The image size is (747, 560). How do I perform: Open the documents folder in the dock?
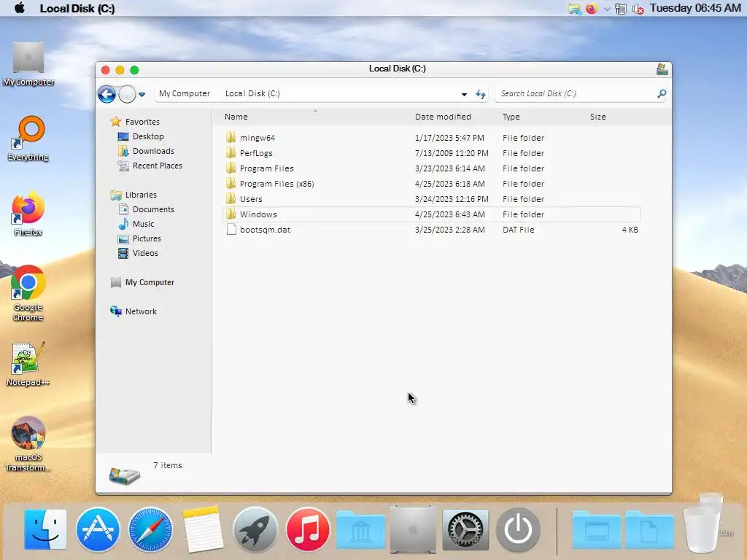pos(649,530)
